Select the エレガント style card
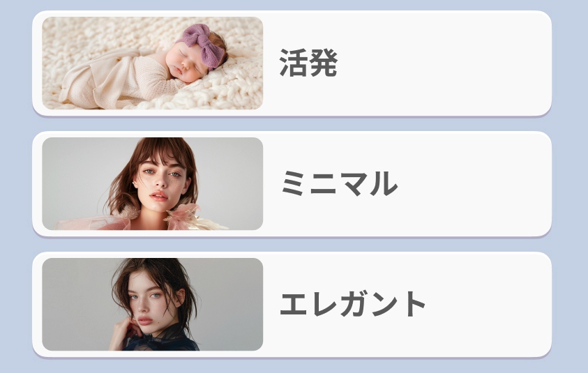Viewport: 588px width, 373px height. 292,305
